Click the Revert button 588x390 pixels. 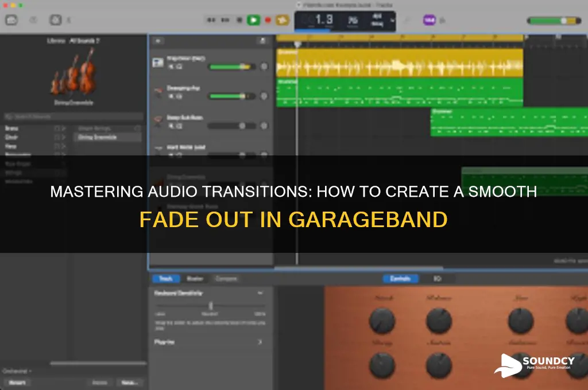17,383
